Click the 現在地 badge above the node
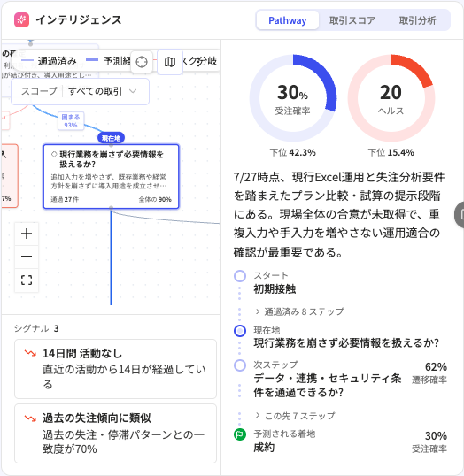Viewport: 464px width, 476px height. coord(111,138)
